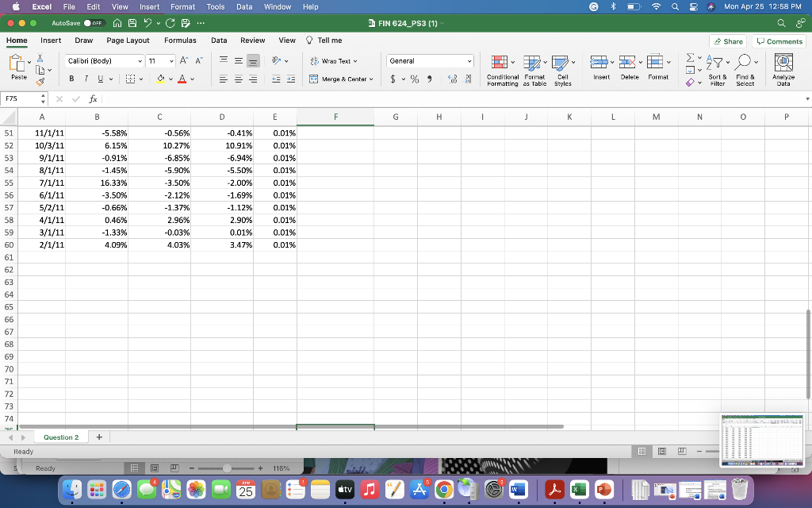Viewport: 812px width, 508px height.
Task: Add a new sheet with the plus button
Action: click(98, 437)
